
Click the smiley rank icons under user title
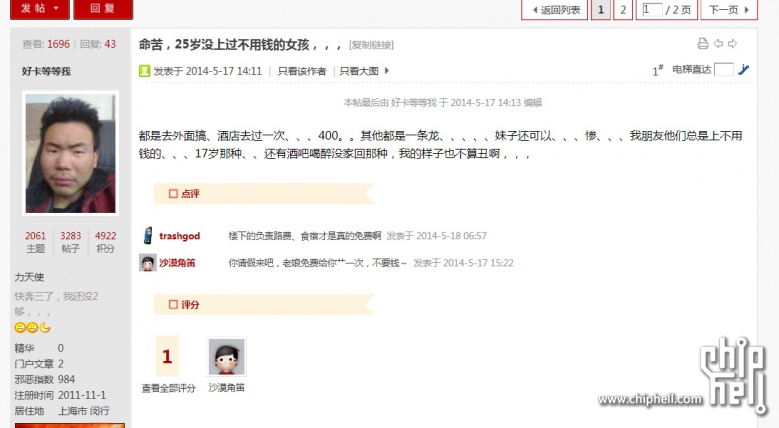click(x=32, y=328)
